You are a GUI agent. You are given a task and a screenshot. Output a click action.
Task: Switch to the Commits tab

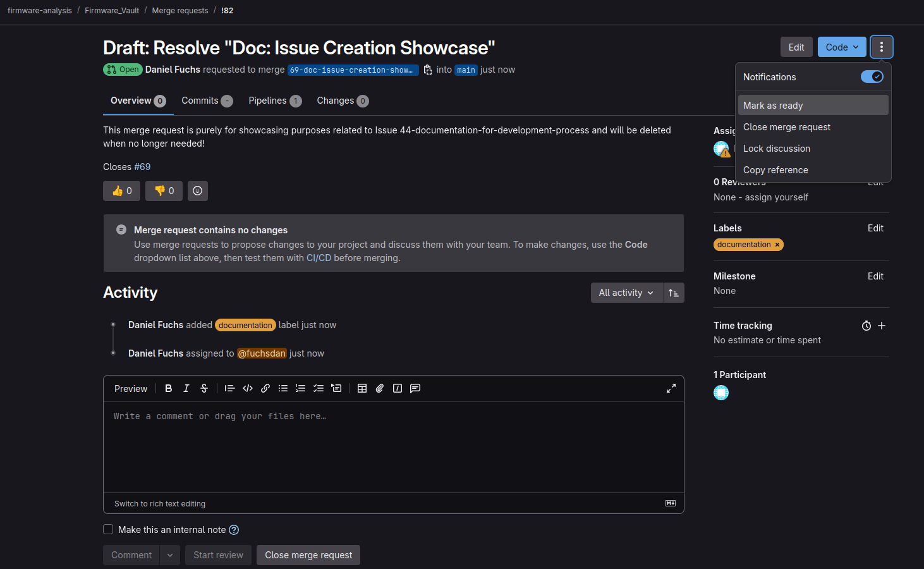click(x=207, y=101)
